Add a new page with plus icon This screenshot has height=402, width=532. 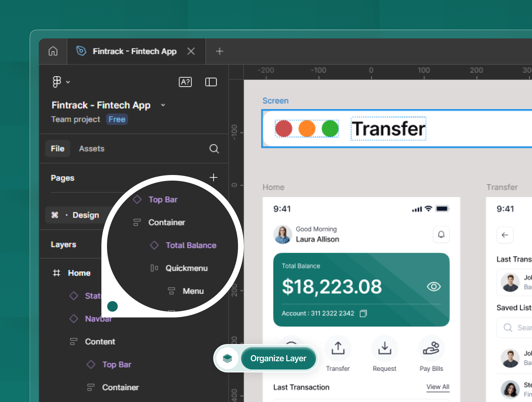pos(213,177)
